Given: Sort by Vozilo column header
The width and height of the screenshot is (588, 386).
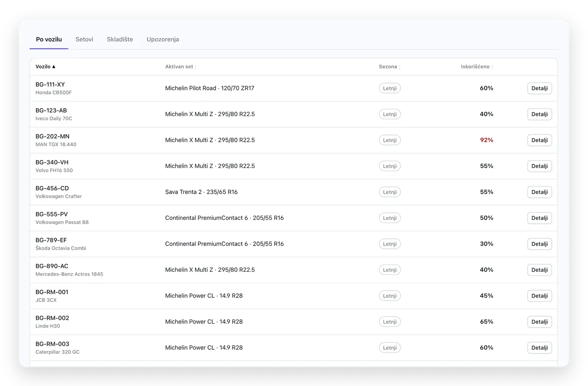Looking at the screenshot, I should coord(45,67).
